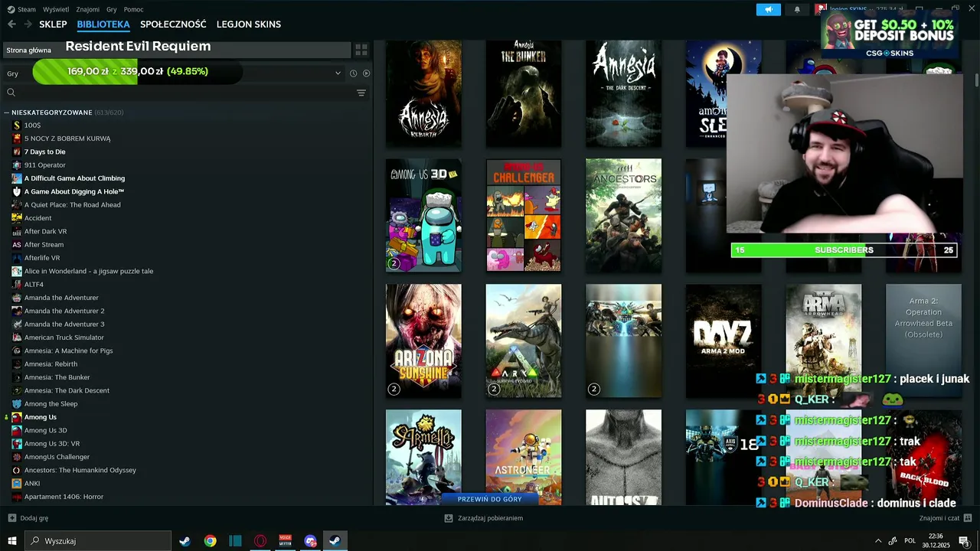Screen dimensions: 980x551
Task: Open Among Us 3D cover
Action: (x=423, y=215)
